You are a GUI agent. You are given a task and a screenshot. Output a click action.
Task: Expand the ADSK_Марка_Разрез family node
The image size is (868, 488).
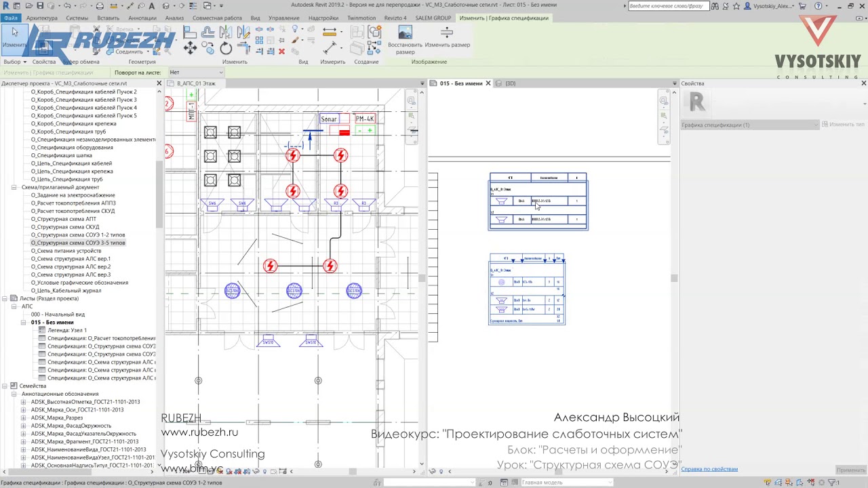click(23, 418)
